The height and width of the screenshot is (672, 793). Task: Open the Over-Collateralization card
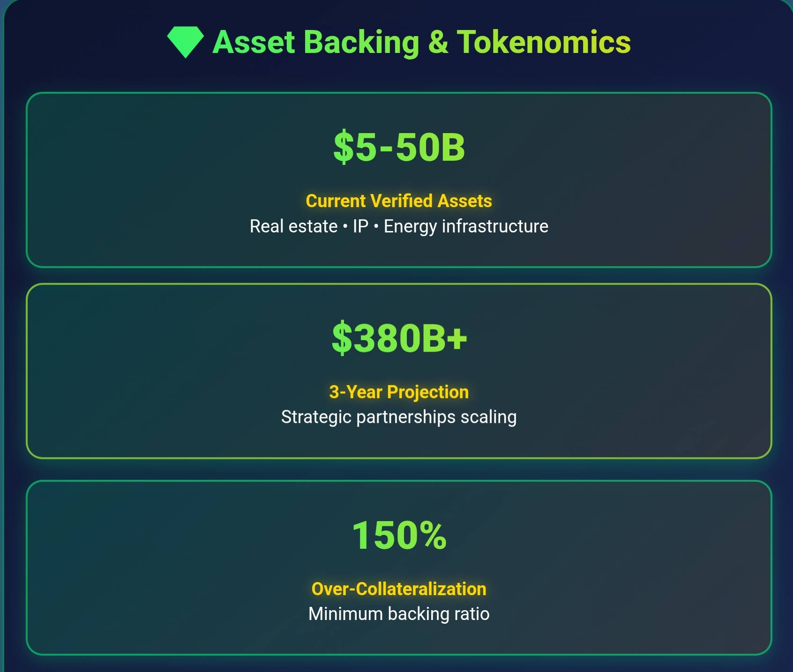[399, 567]
